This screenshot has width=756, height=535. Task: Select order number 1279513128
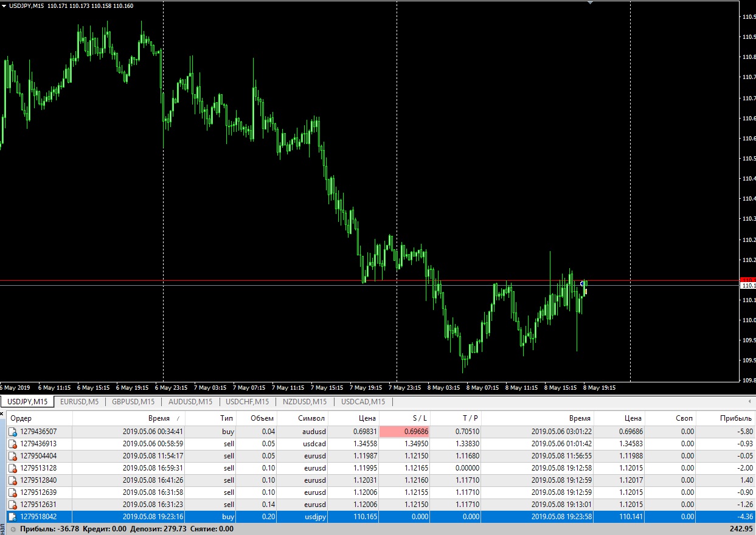pyautogui.click(x=38, y=468)
